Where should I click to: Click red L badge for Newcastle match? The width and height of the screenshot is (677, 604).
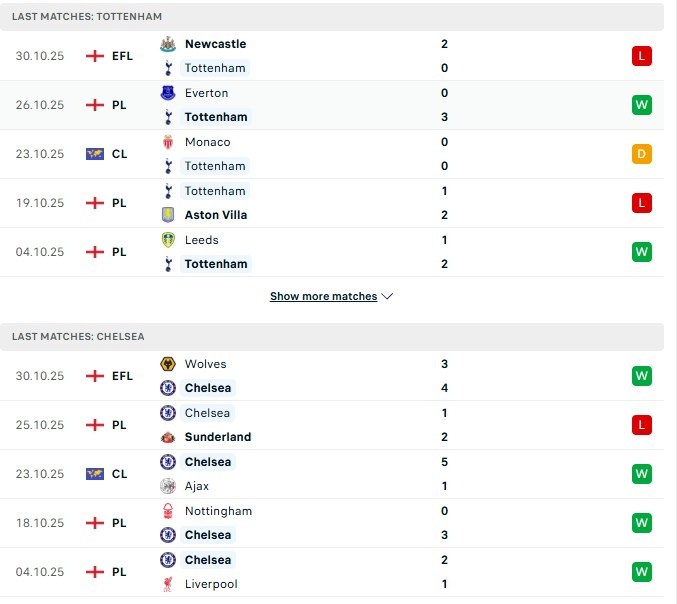pos(642,56)
